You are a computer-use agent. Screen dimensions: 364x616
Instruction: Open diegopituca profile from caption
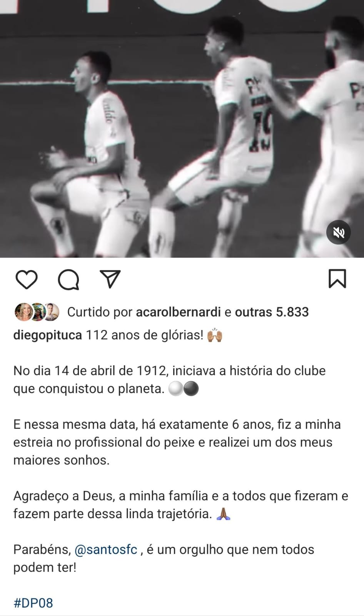[48, 335]
